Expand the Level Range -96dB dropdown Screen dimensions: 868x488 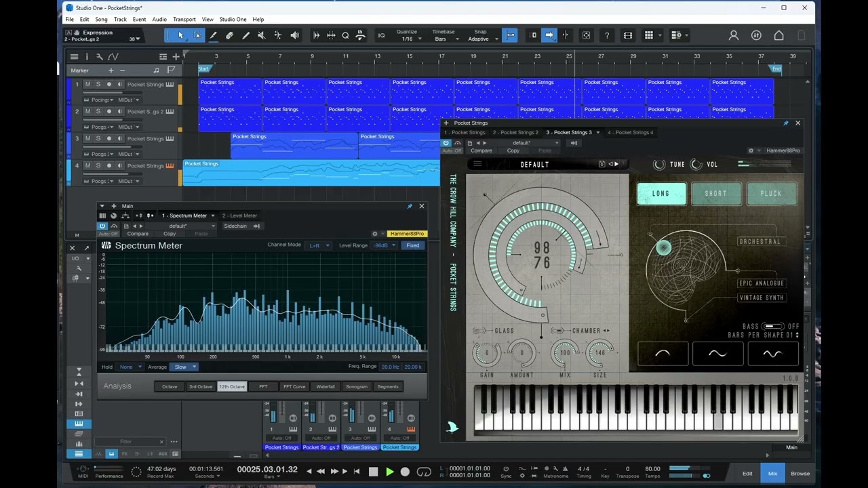pyautogui.click(x=384, y=245)
